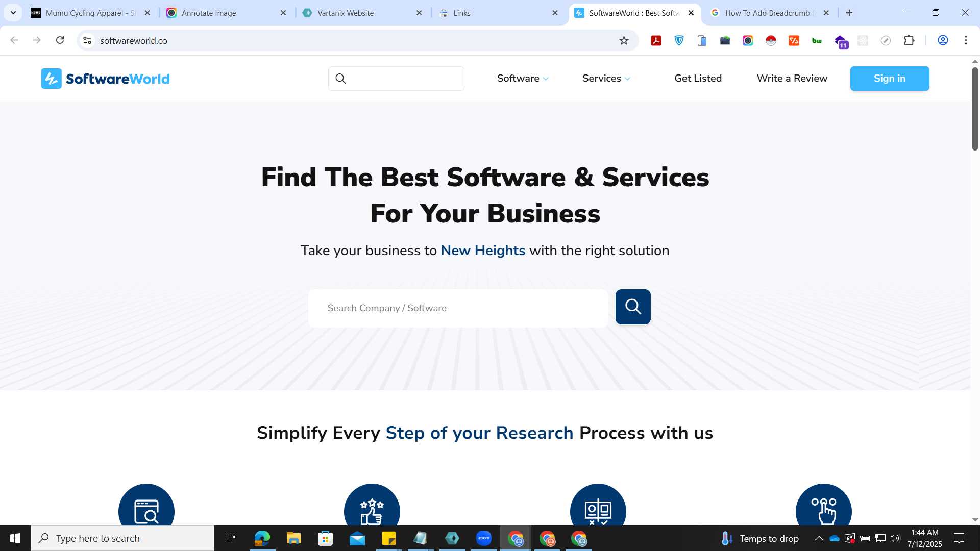The height and width of the screenshot is (551, 980).
Task: Show hidden system tray icons
Action: click(x=819, y=538)
